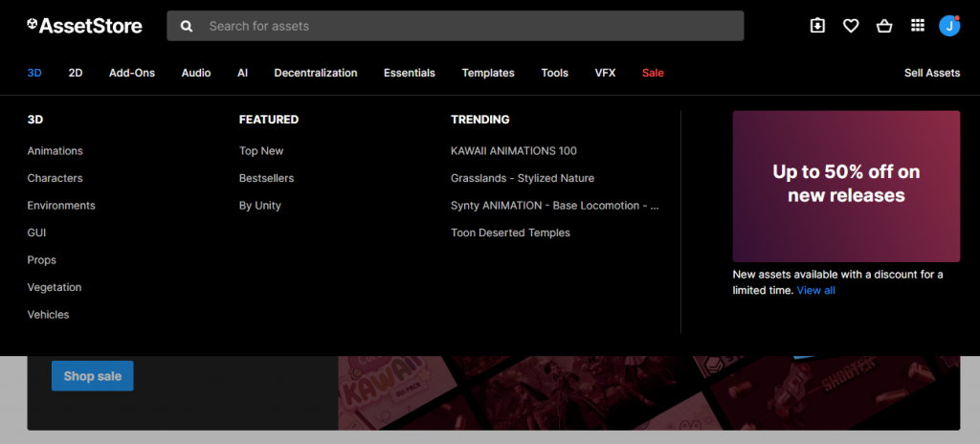
Task: Open Grasslands - Stylized Nature asset
Action: click(x=523, y=178)
